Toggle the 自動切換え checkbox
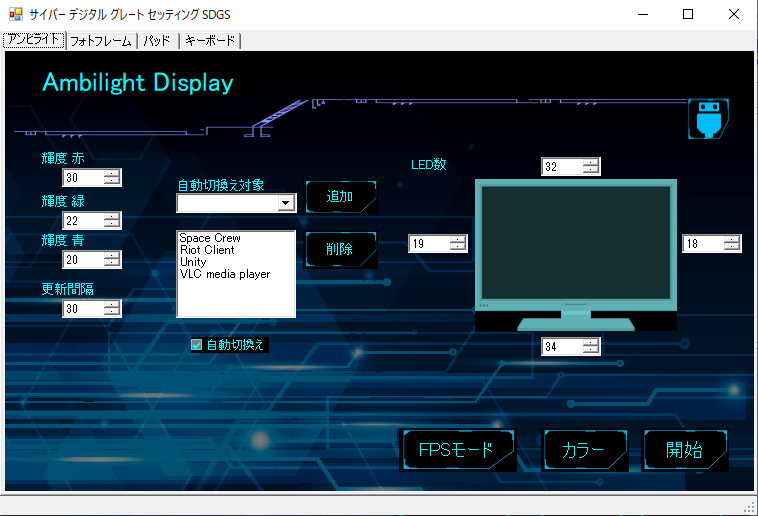 (197, 345)
